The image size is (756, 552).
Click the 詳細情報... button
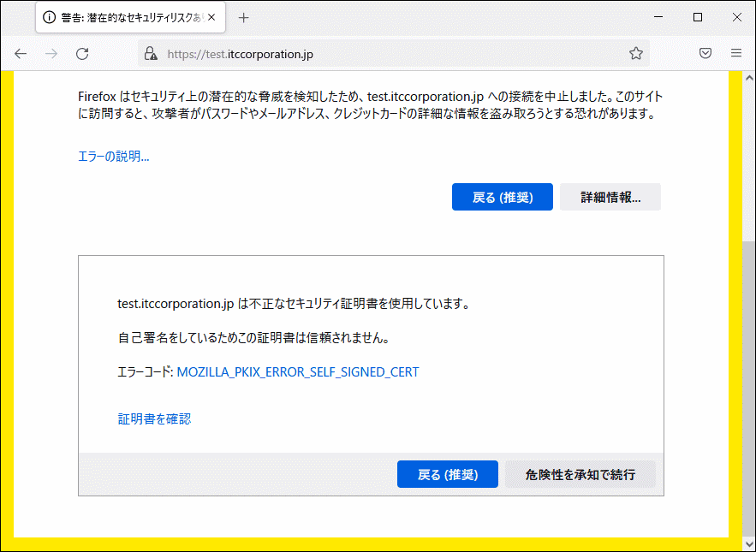tap(610, 197)
